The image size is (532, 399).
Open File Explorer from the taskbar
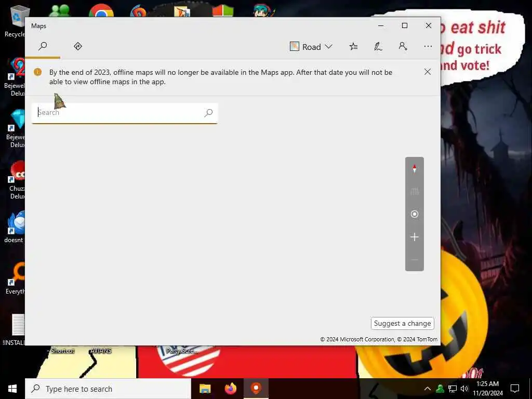(x=205, y=389)
